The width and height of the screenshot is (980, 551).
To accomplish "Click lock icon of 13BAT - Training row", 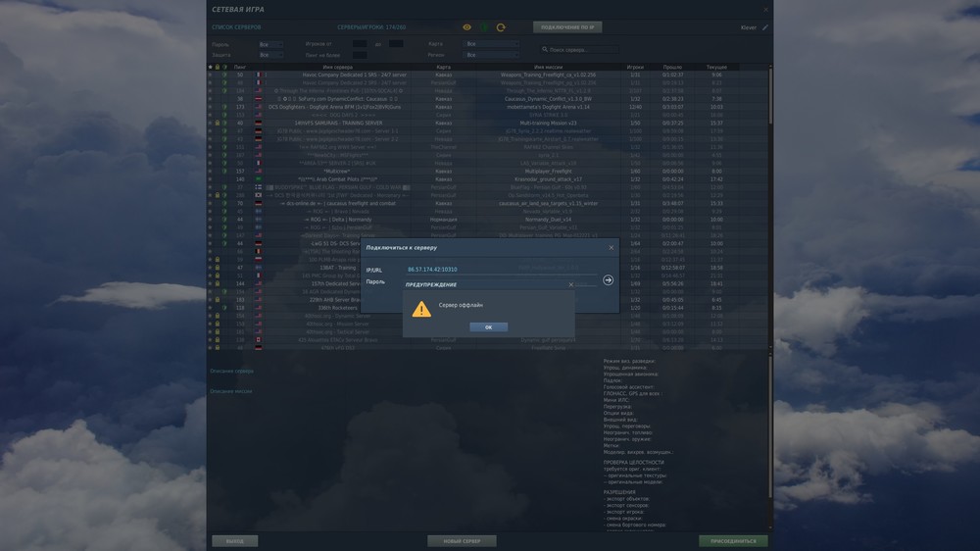I will tap(218, 268).
